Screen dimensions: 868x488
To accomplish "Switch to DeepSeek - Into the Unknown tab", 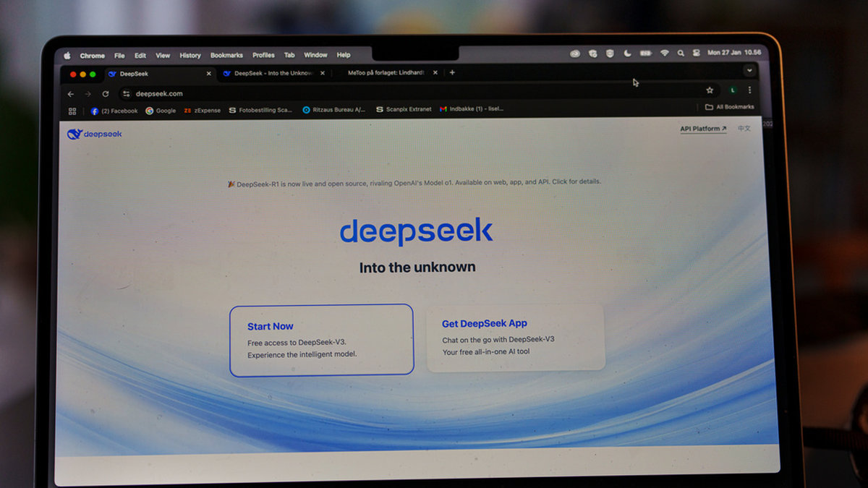I will tap(273, 74).
